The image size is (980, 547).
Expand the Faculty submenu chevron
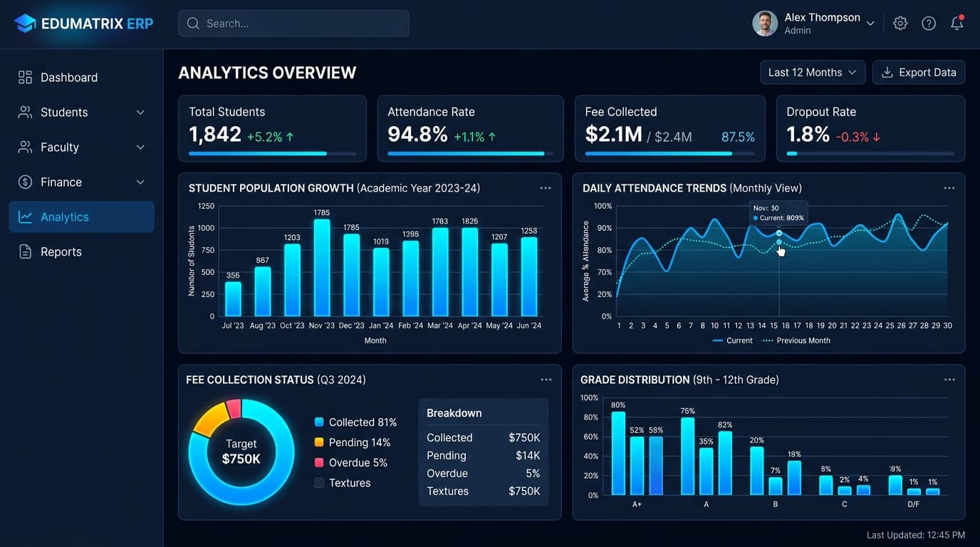[140, 147]
